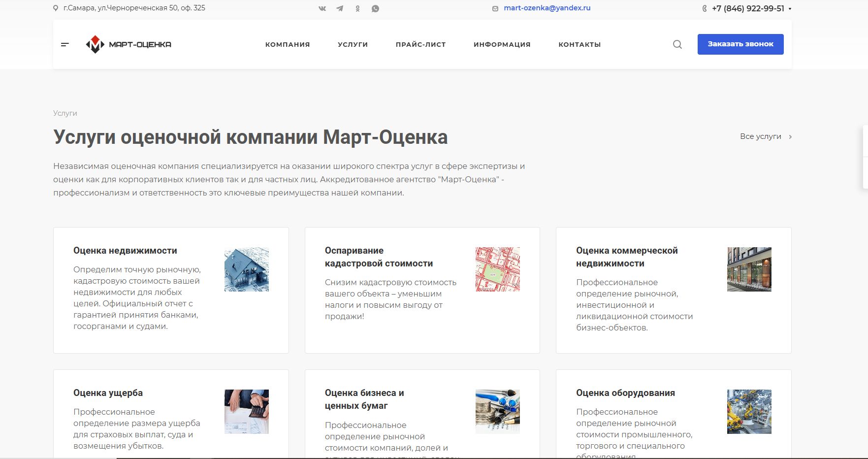
Task: Click the address text г.Самара, ул.Чернореченская 50
Action: (134, 8)
